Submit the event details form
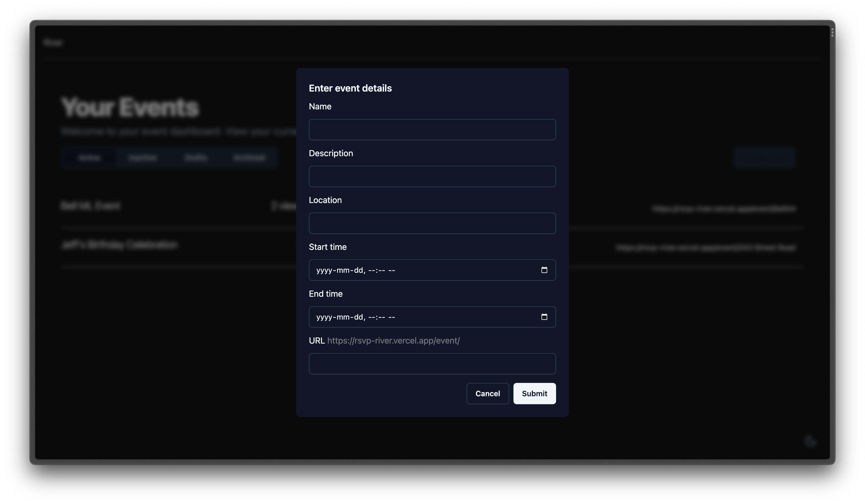Image resolution: width=865 pixels, height=504 pixels. tap(534, 394)
